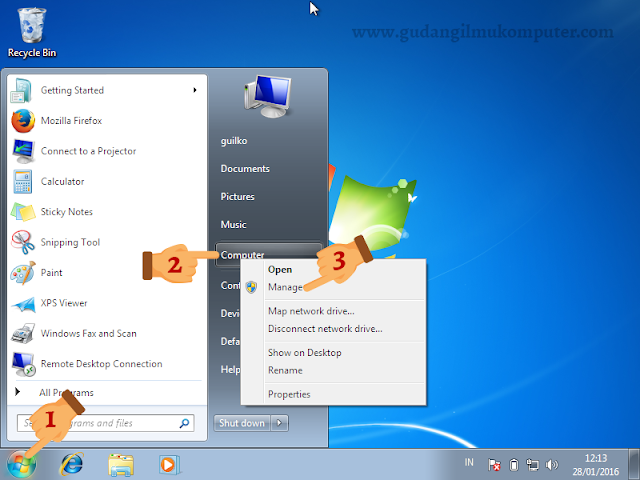Click the IN language indicator

[469, 462]
